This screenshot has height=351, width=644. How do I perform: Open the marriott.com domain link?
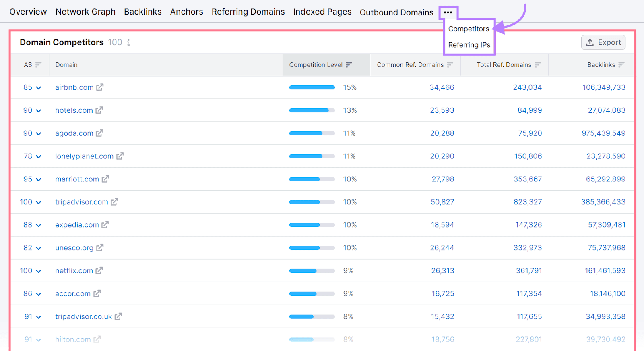pos(77,179)
